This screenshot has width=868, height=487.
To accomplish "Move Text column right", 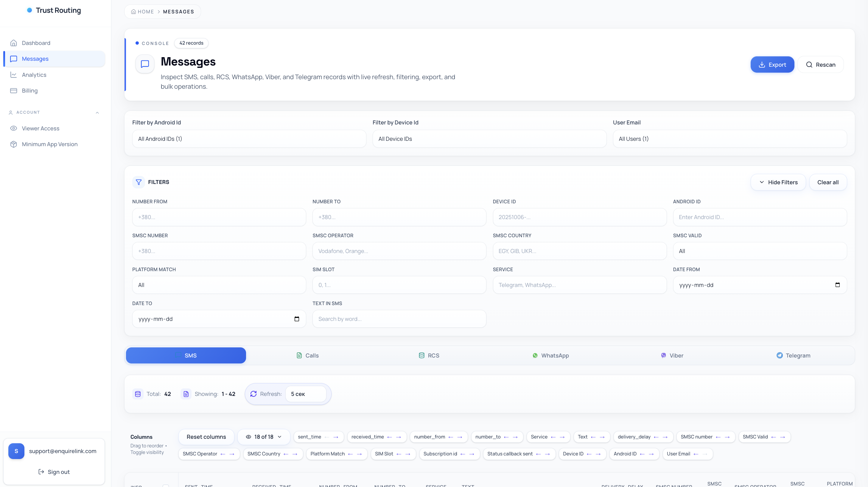I will (x=602, y=437).
